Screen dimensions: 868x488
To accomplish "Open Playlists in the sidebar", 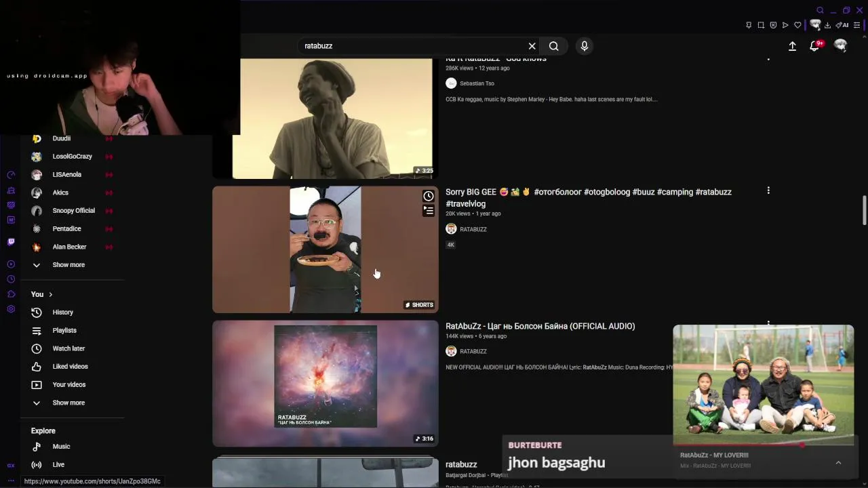I will click(64, 330).
